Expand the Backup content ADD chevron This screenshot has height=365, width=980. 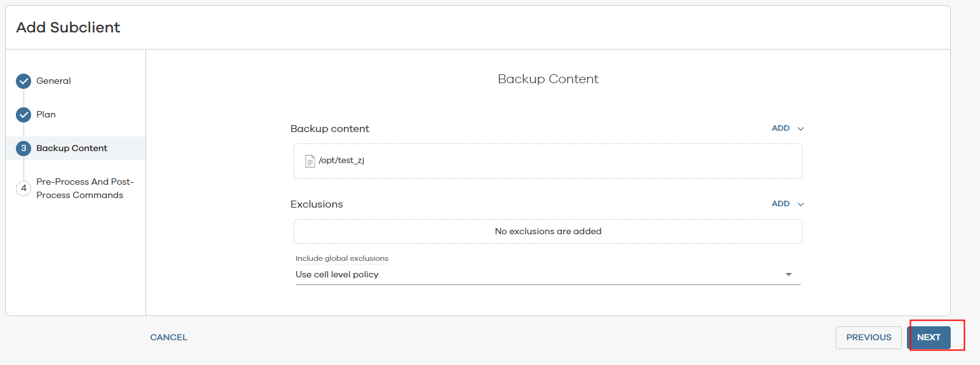[x=801, y=129]
